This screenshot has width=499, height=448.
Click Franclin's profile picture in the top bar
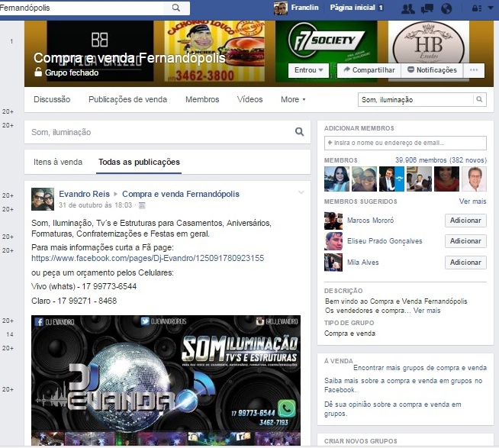pyautogui.click(x=281, y=8)
